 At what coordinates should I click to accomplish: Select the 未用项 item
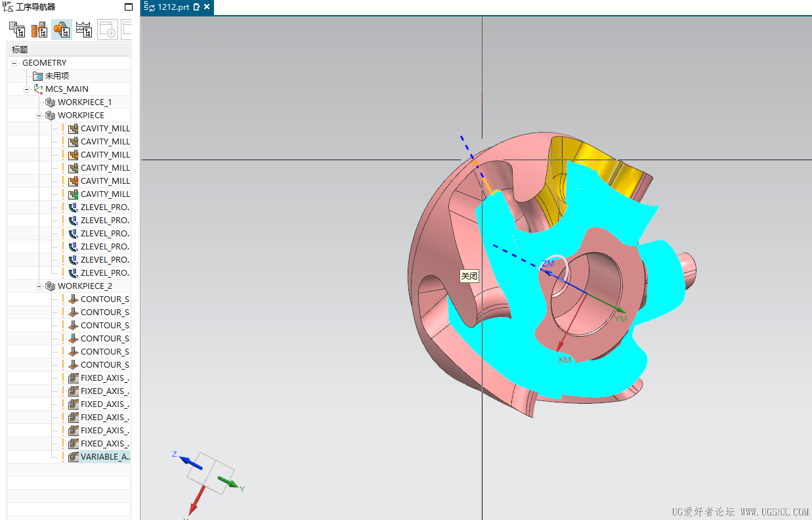57,76
